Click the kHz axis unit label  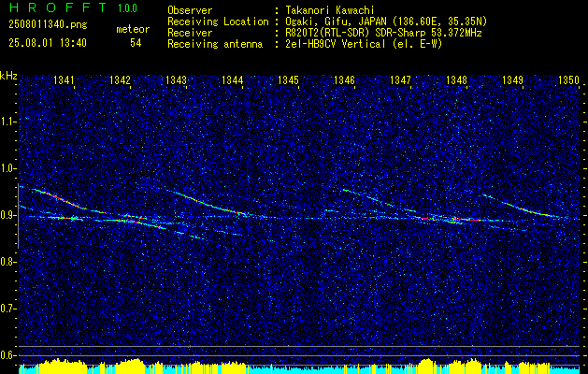(x=8, y=76)
